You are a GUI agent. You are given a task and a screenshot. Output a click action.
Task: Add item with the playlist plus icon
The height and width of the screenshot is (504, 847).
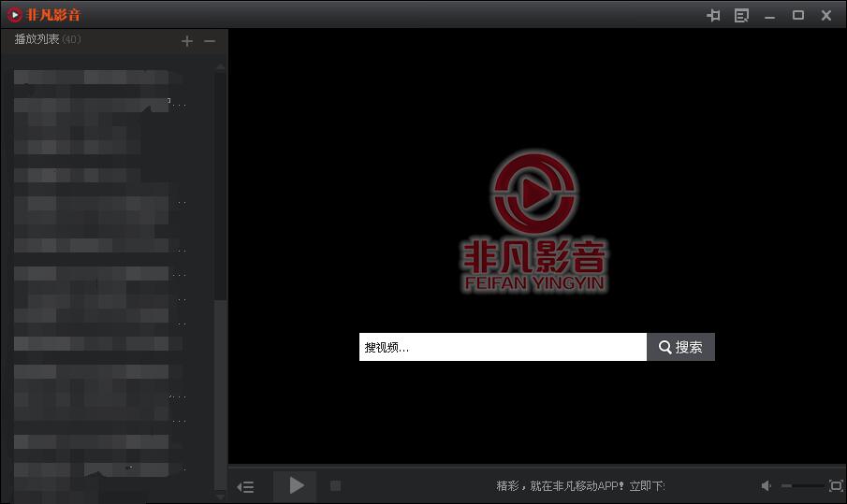187,41
